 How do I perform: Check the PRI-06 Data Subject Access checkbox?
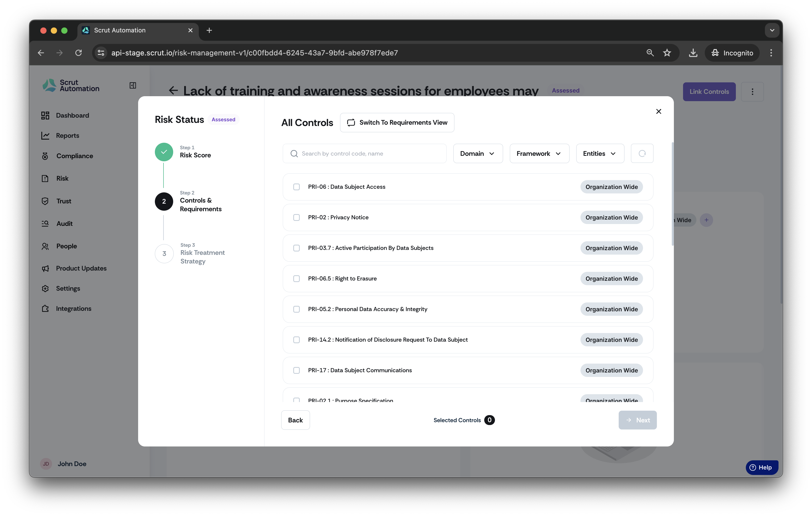[x=296, y=187]
